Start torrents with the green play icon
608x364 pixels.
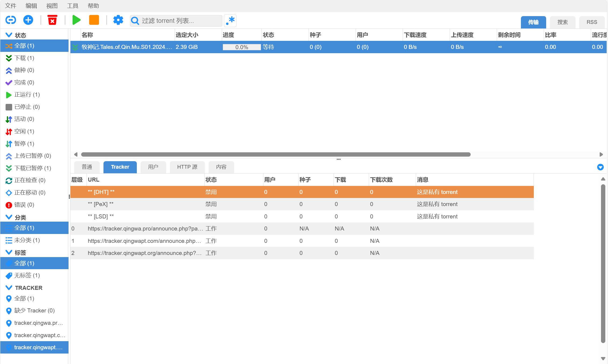[x=76, y=20]
